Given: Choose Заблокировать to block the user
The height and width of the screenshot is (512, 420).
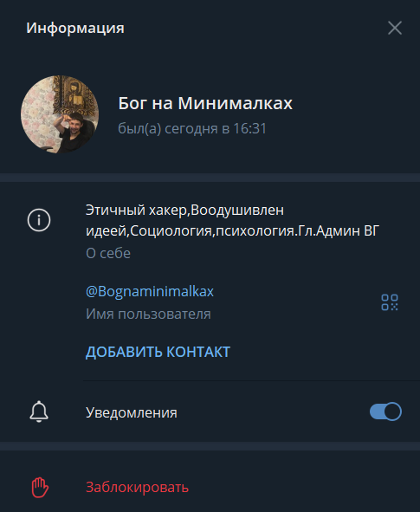Looking at the screenshot, I should (137, 488).
